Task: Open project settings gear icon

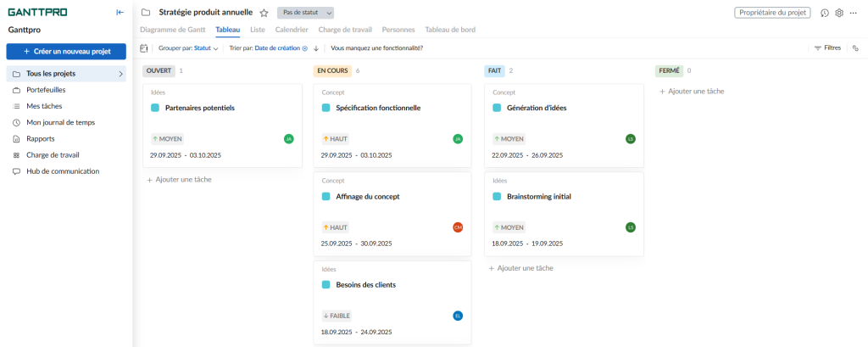Action: [x=839, y=13]
